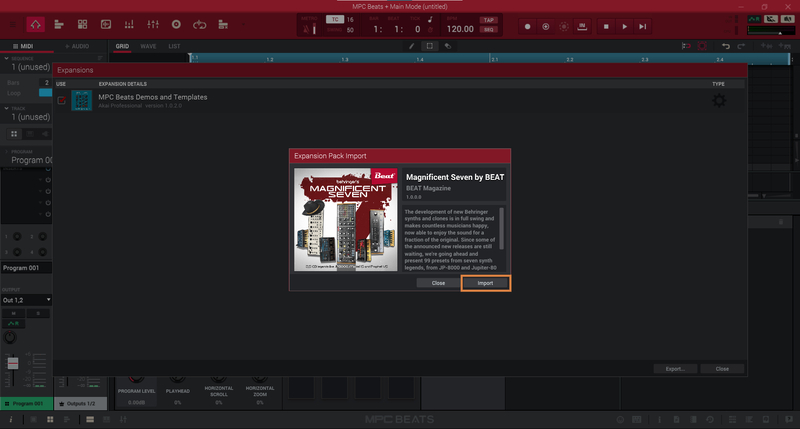Switch to the WAVE tab
Screen dimensions: 800x429
pos(148,46)
